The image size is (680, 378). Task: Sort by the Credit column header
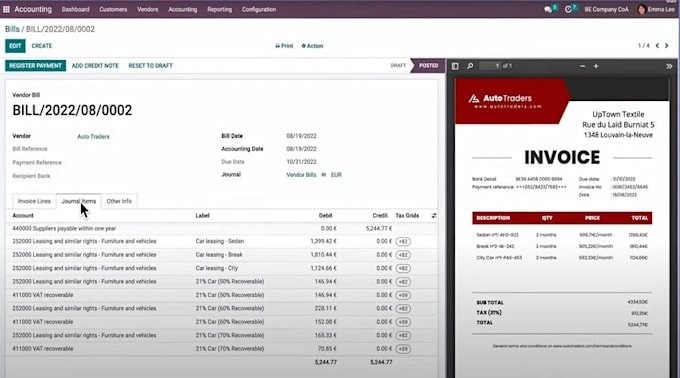[x=380, y=215]
